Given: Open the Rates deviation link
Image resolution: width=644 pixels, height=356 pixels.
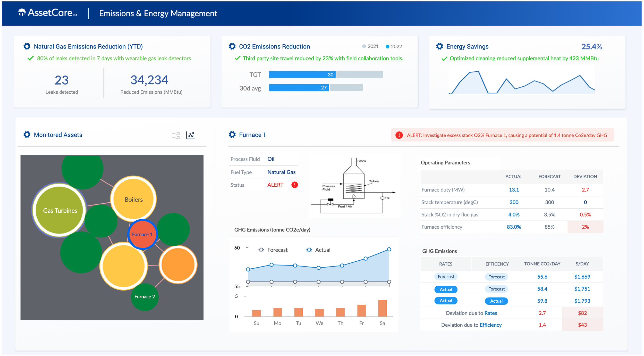Looking at the screenshot, I should [490, 313].
